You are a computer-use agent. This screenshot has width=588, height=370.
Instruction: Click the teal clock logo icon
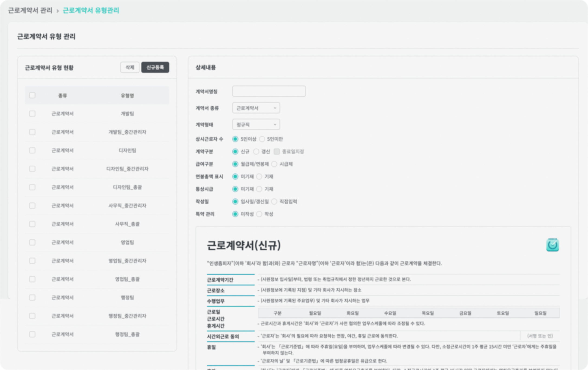[552, 245]
